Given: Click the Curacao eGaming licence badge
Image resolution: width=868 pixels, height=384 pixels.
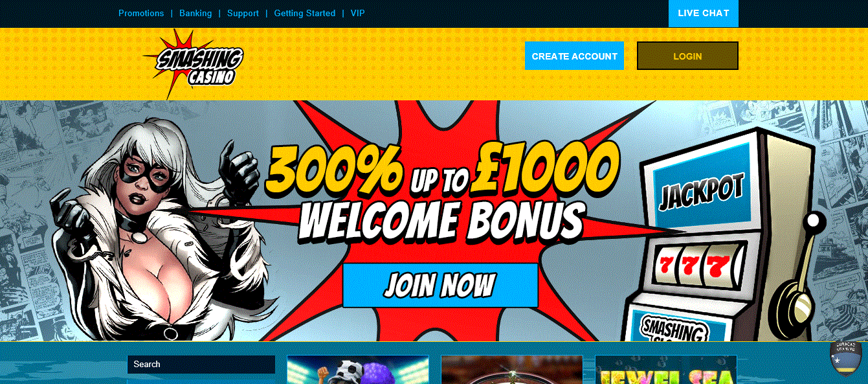Looking at the screenshot, I should pos(847,357).
